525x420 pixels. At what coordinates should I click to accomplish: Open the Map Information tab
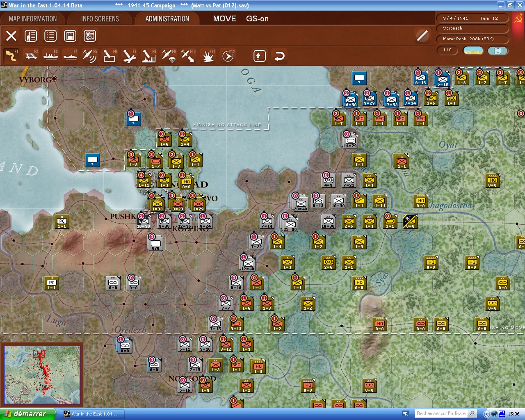(33, 19)
